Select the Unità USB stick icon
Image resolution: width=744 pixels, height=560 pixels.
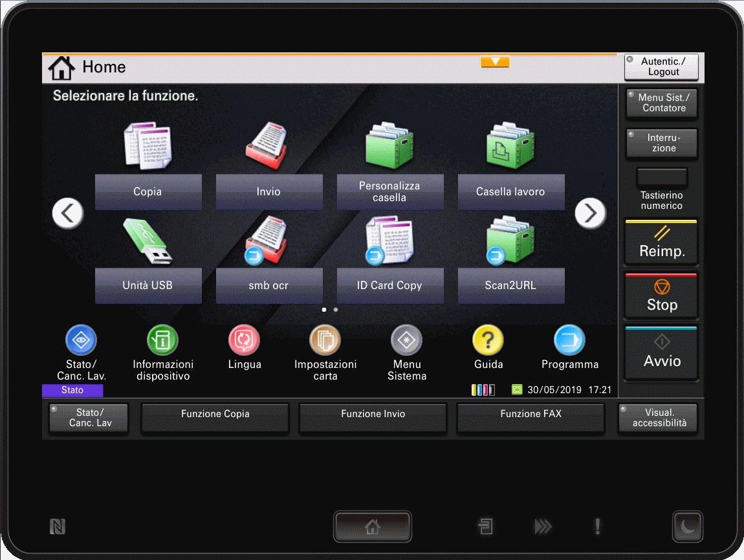click(148, 241)
